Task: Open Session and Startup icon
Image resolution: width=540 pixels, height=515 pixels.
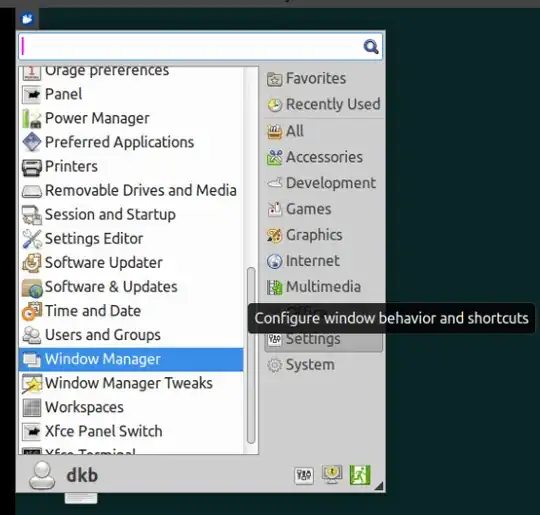Action: click(x=32, y=215)
